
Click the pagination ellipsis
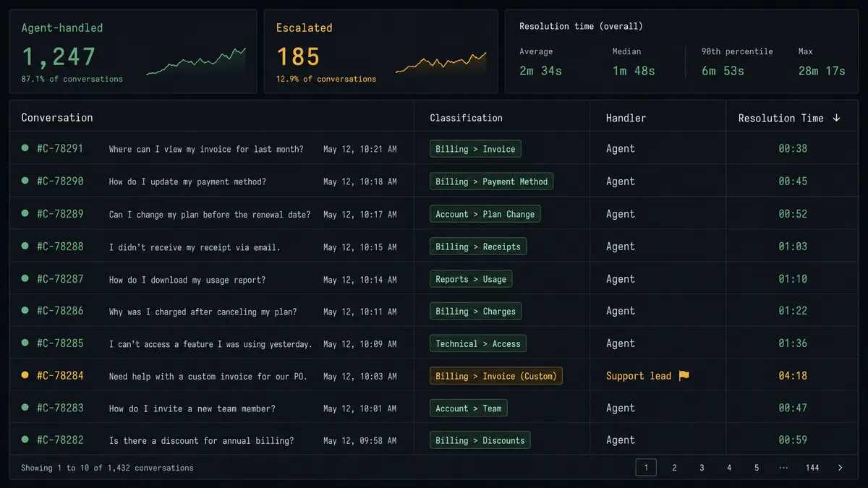784,468
